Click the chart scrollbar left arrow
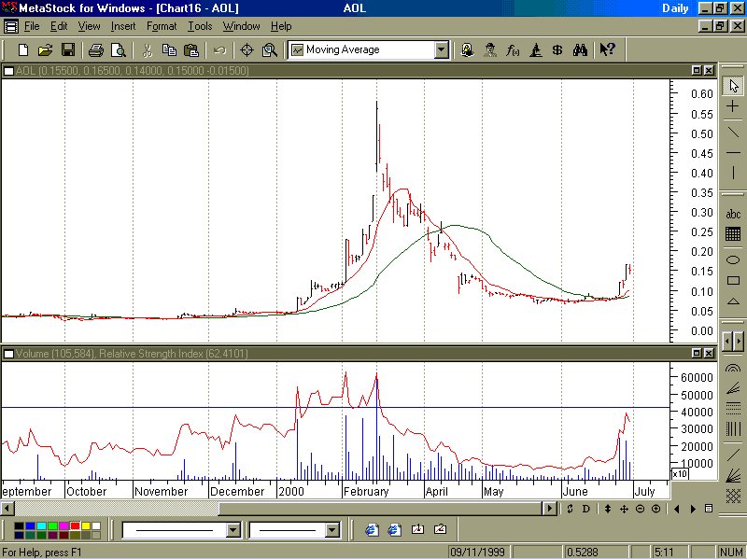 coord(7,509)
